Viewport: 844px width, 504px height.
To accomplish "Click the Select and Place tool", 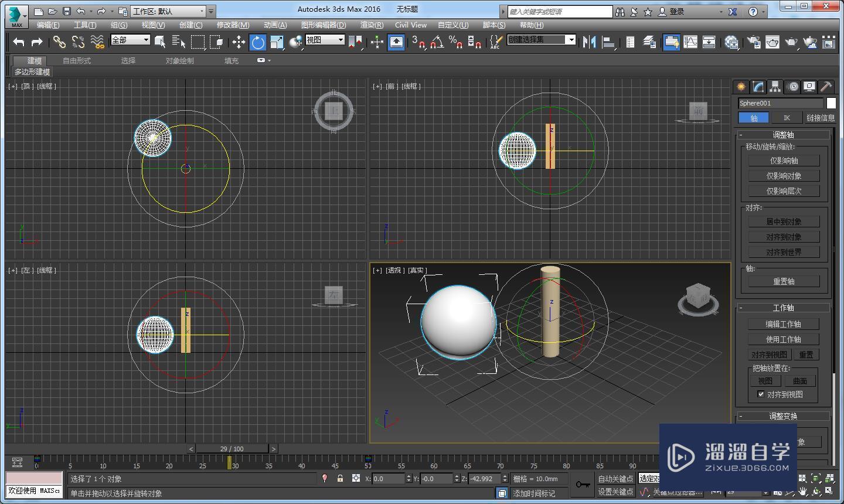I will pos(296,42).
